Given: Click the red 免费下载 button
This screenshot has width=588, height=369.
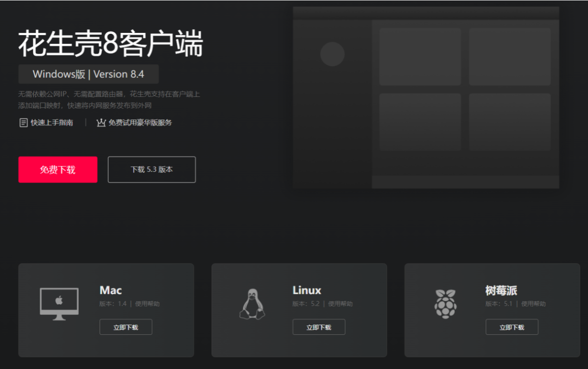Looking at the screenshot, I should pos(58,169).
